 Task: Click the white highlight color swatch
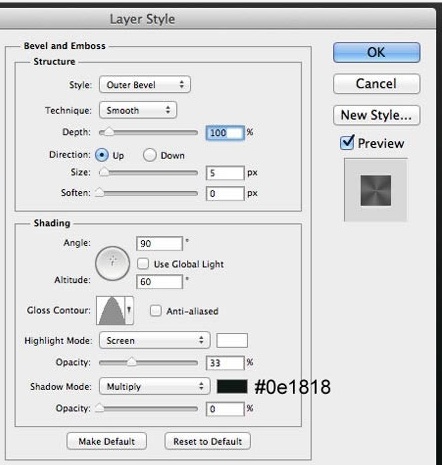[232, 340]
